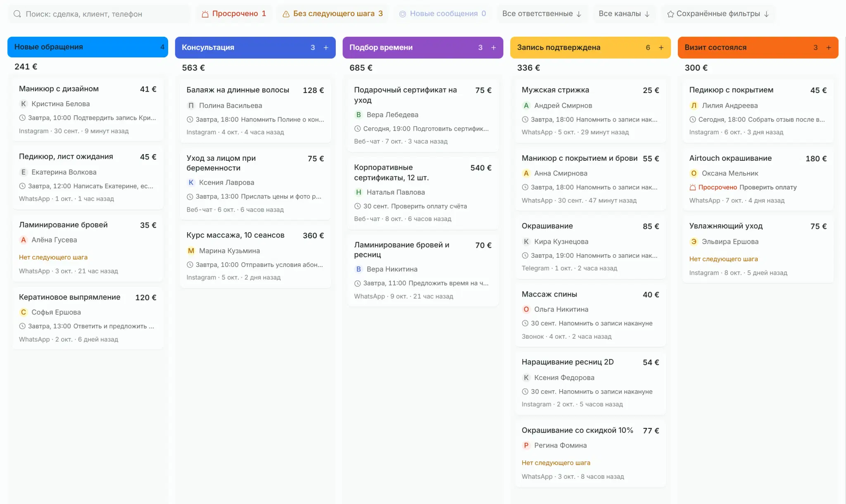846x504 pixels.
Task: Click the К avatar of Кристина Белова
Action: (x=24, y=104)
